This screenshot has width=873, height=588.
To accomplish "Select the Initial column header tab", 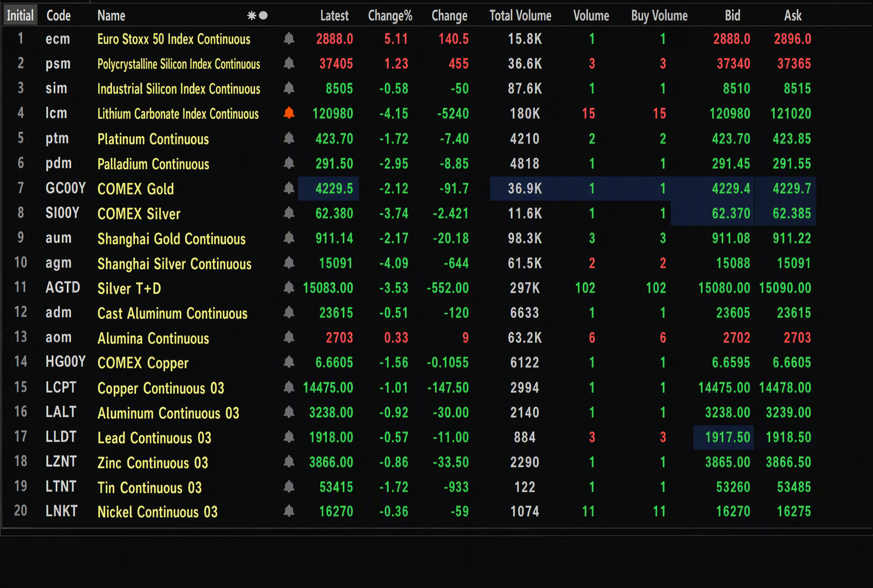I will pos(20,15).
